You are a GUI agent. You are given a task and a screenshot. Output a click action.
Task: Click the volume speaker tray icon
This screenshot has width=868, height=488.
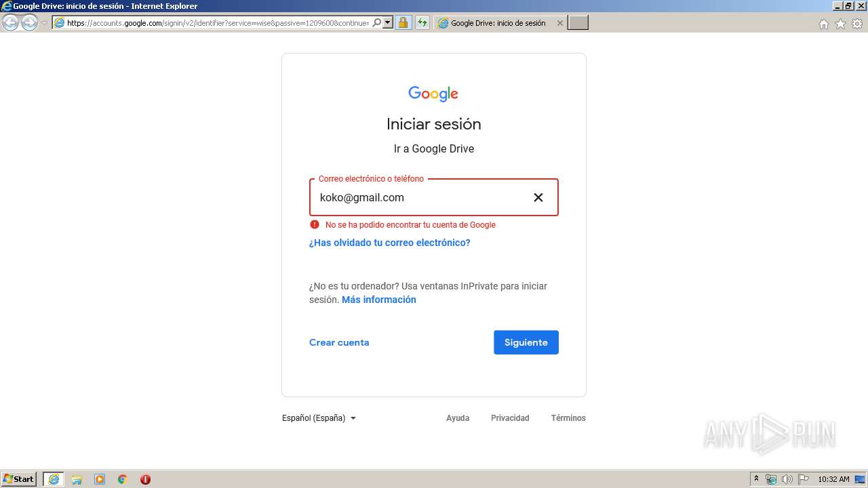[787, 479]
